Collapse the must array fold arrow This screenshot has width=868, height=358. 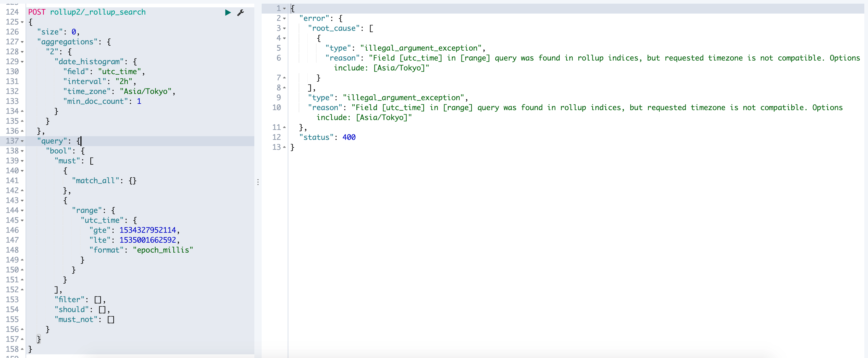point(22,161)
